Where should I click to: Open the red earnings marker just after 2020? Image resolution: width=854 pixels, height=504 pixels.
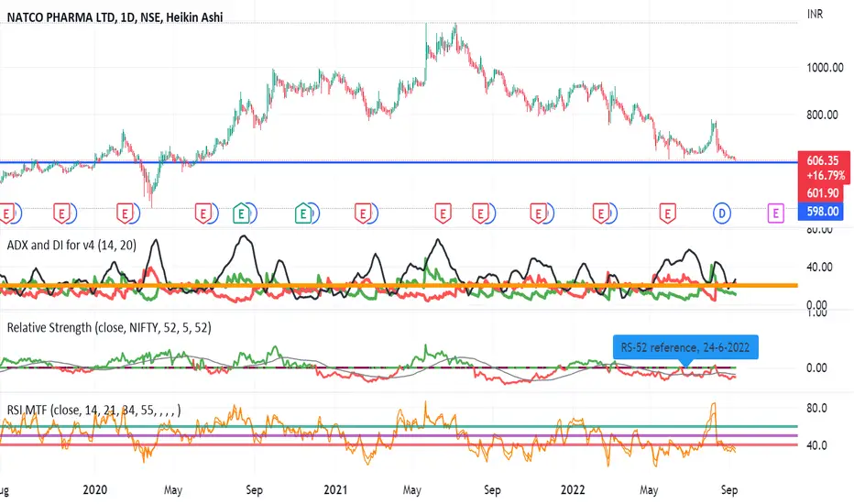pos(125,213)
